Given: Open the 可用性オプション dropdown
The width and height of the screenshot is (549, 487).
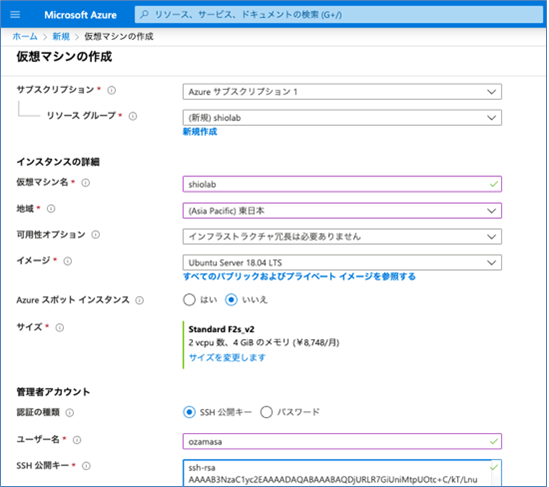Looking at the screenshot, I should 342,237.
